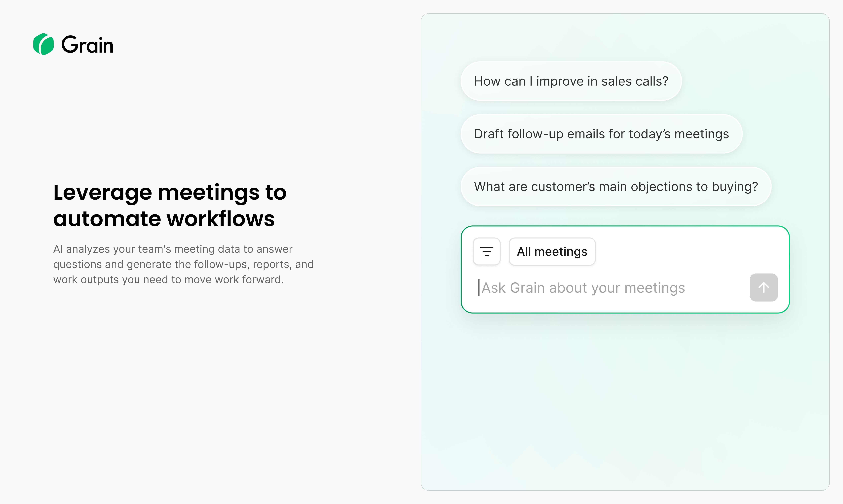
Task: Open the All meetings scope selector
Action: [552, 252]
